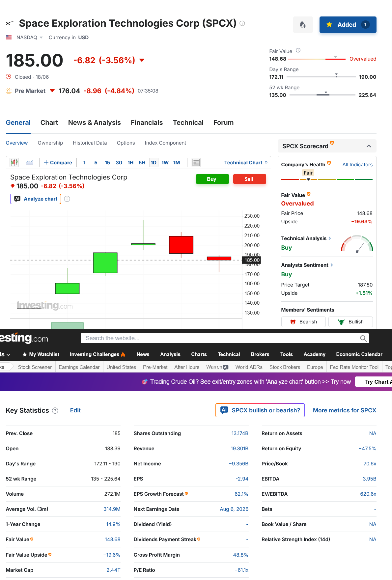Click the star Added watchlist button

pyautogui.click(x=348, y=25)
